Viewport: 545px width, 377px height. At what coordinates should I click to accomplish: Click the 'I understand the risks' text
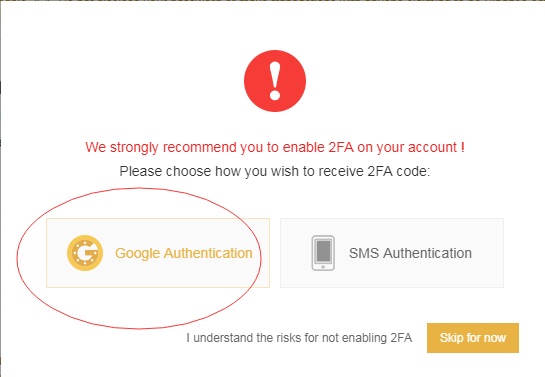click(x=299, y=338)
